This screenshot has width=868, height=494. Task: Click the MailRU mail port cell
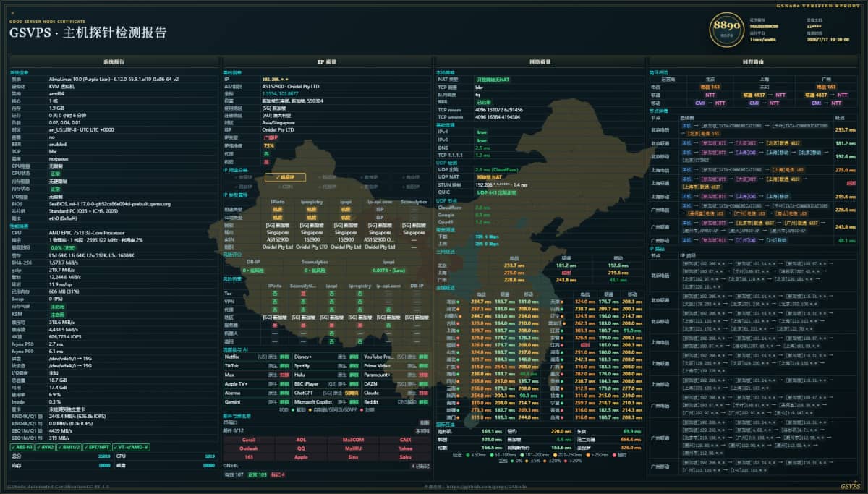coord(353,448)
